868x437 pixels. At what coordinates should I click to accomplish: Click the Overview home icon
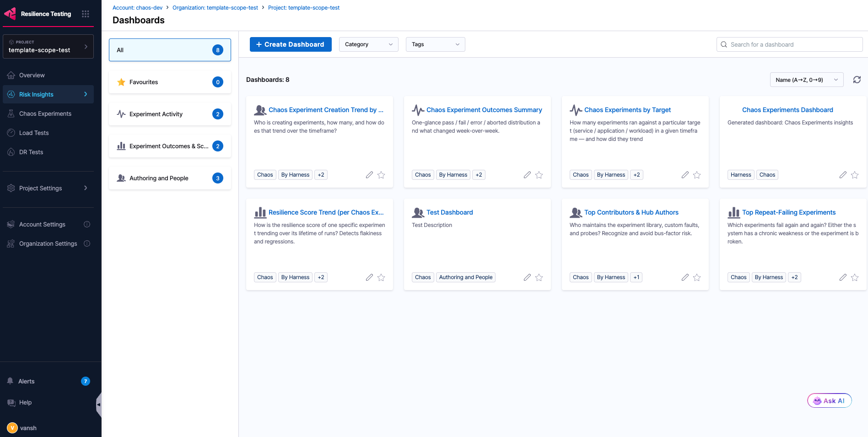pos(11,75)
